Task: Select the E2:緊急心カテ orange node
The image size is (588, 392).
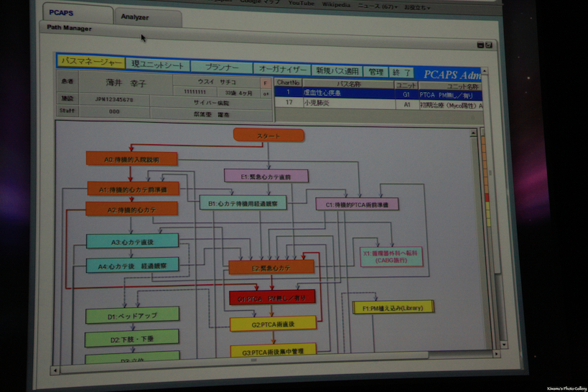Action: click(271, 268)
